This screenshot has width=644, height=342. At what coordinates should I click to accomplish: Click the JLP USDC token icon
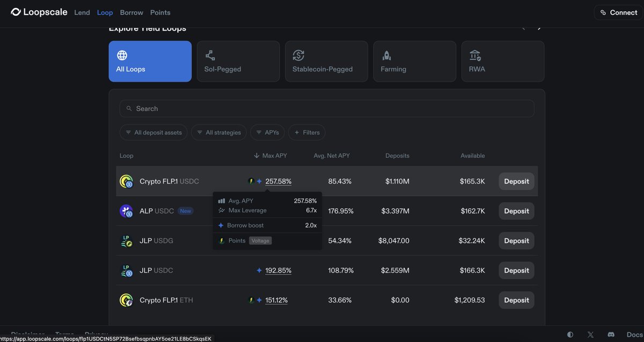(x=126, y=271)
